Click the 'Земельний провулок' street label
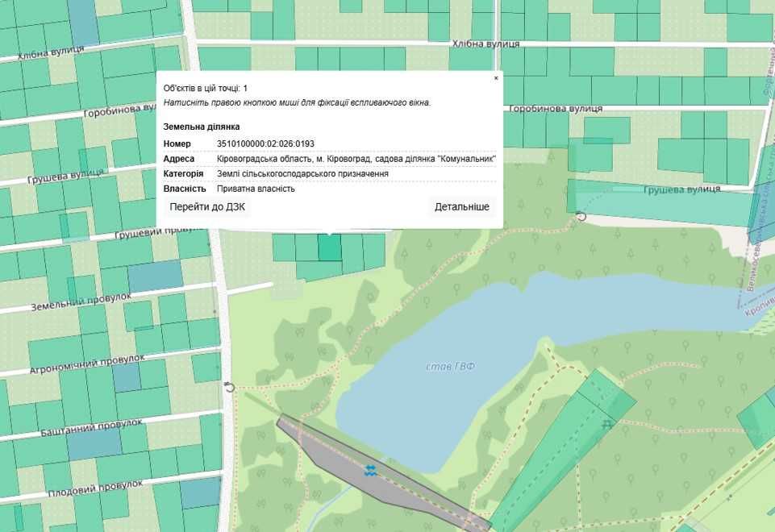 tap(81, 301)
